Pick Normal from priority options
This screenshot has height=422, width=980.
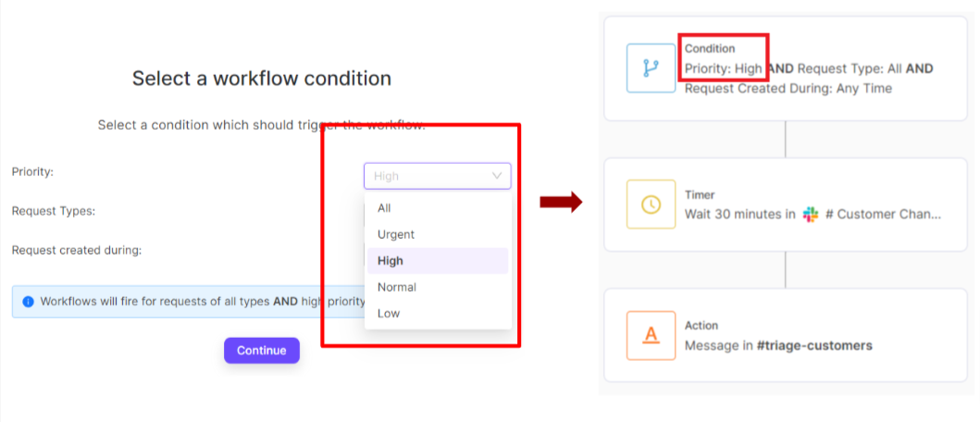pos(397,287)
